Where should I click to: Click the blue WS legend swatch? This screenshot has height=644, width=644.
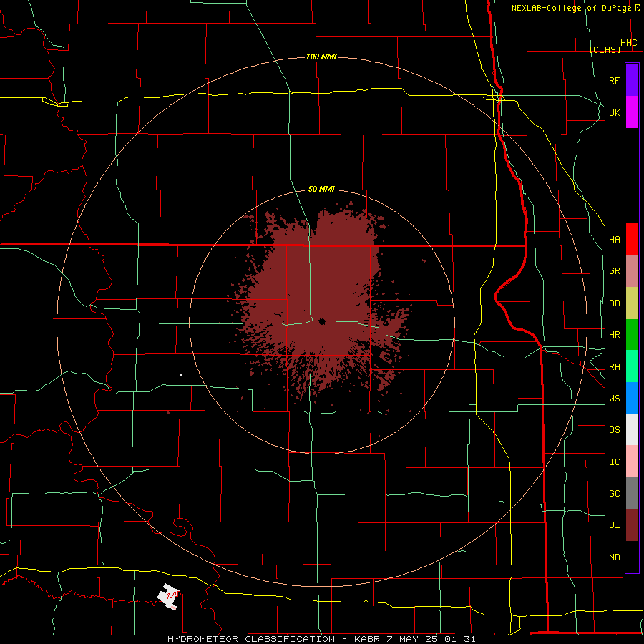point(632,398)
